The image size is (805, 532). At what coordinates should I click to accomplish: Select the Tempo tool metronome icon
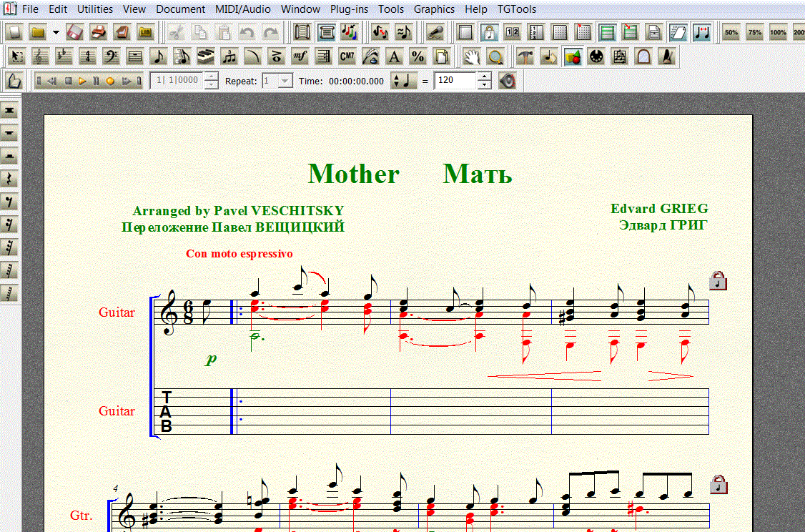coord(667,56)
